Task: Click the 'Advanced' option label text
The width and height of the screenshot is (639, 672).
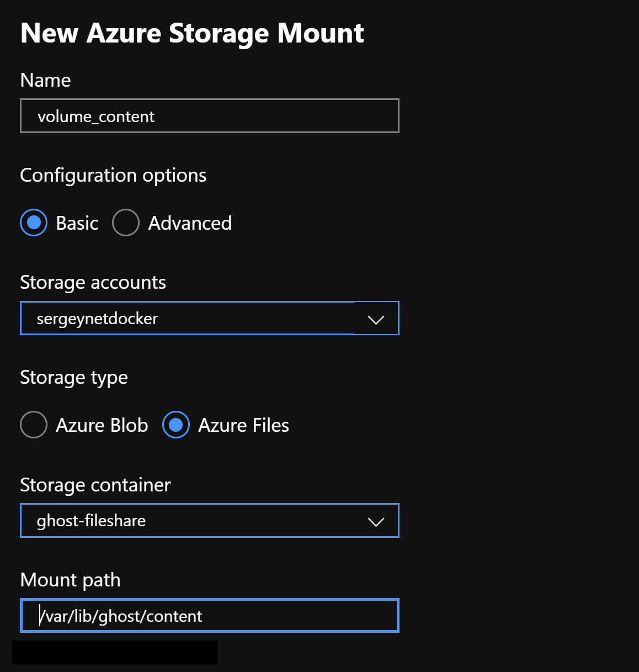Action: click(x=190, y=223)
